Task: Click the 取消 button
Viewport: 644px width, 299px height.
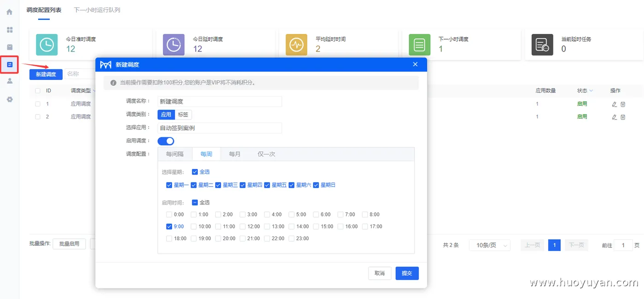Action: pos(379,273)
